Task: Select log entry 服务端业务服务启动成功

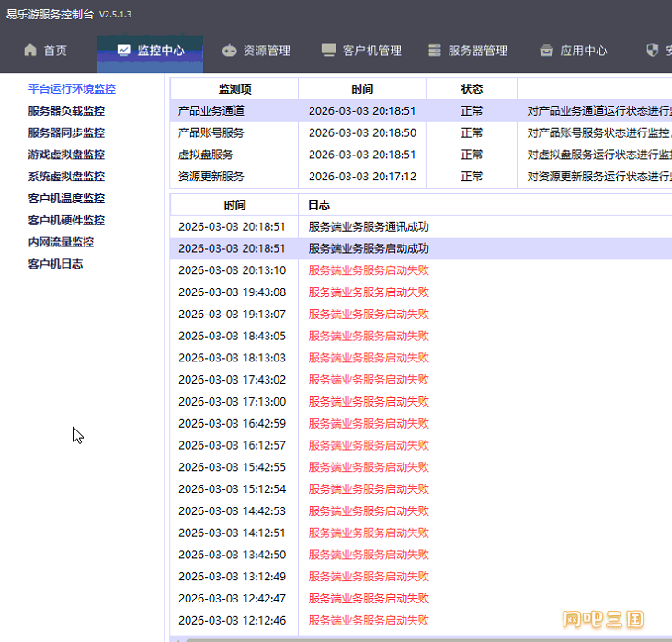Action: coord(421,248)
